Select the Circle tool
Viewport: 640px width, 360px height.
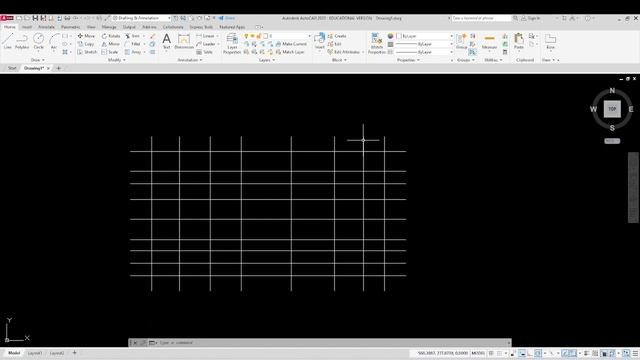coord(38,41)
